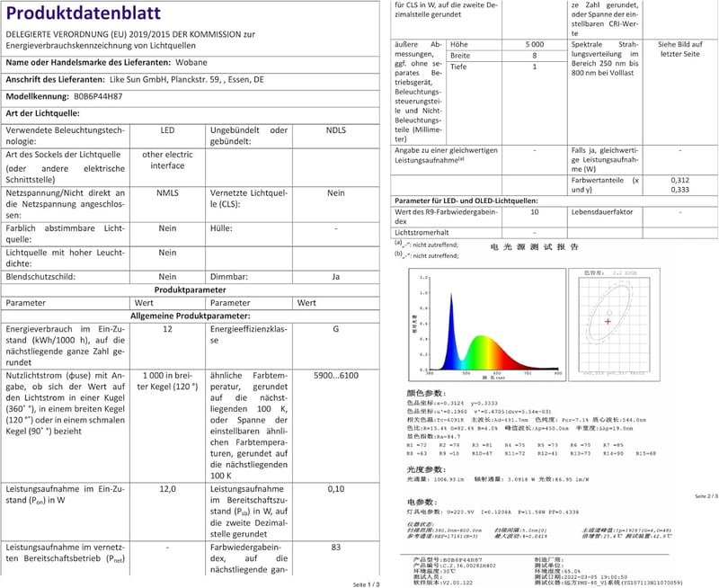Select chromaticity coordinate value 0,312
Image resolution: width=719 pixels, height=588 pixels.
click(x=680, y=180)
